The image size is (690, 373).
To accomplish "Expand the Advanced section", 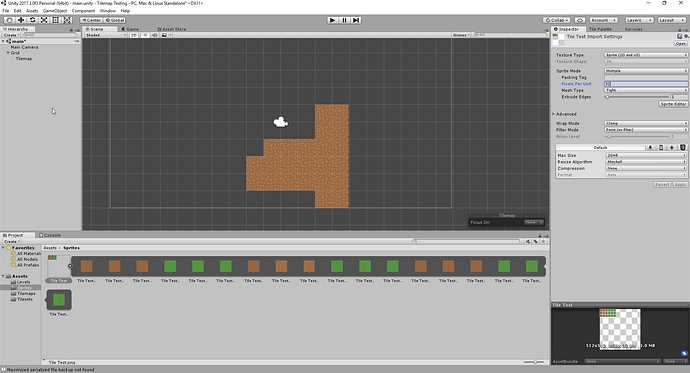I will [x=554, y=114].
